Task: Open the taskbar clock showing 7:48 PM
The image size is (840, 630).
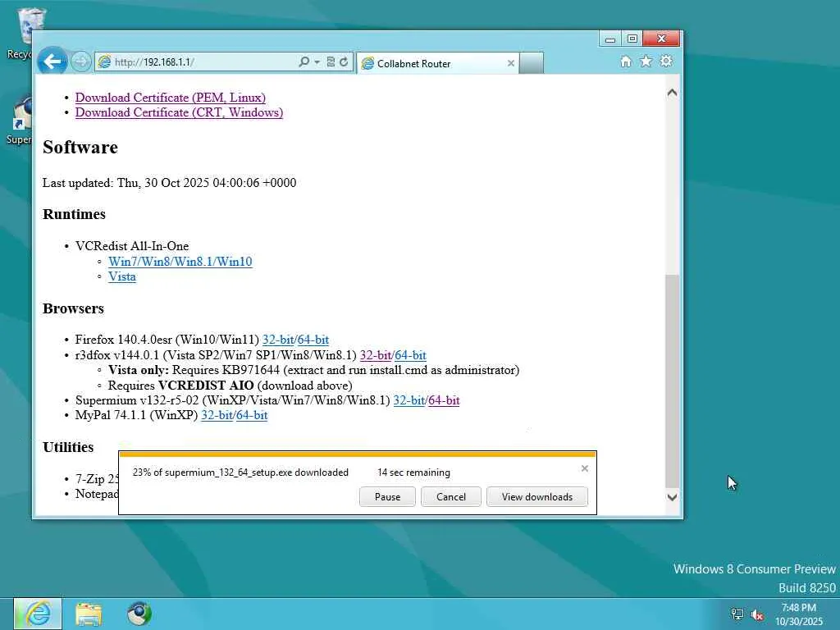Action: pyautogui.click(x=799, y=614)
